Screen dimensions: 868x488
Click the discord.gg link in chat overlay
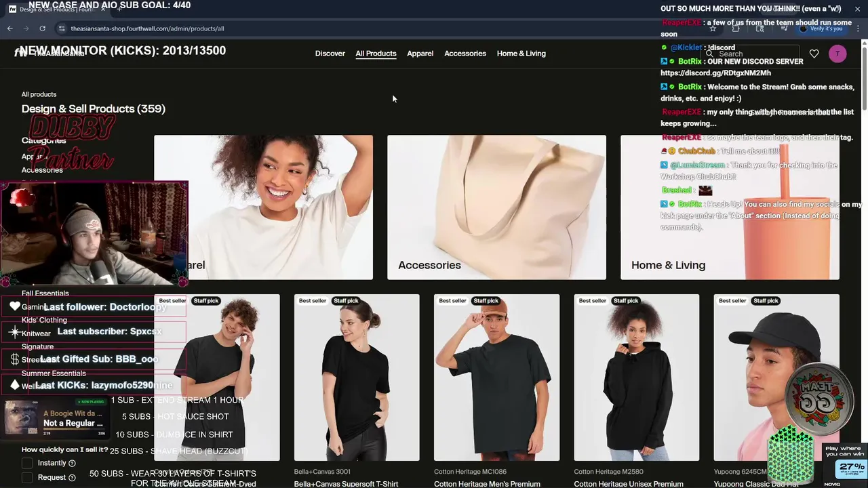tap(715, 73)
